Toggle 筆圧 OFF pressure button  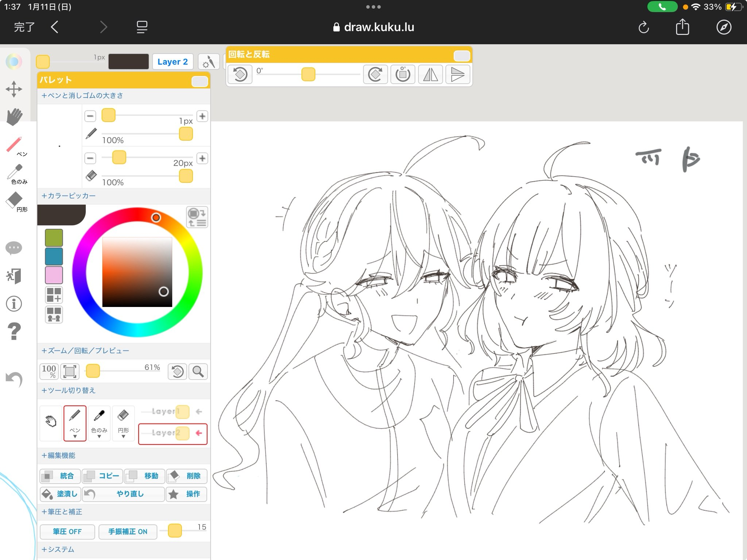67,532
